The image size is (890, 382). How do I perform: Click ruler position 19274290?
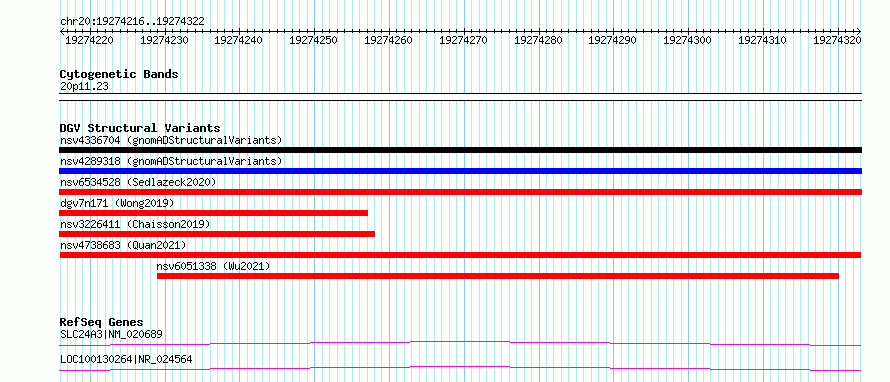point(612,40)
